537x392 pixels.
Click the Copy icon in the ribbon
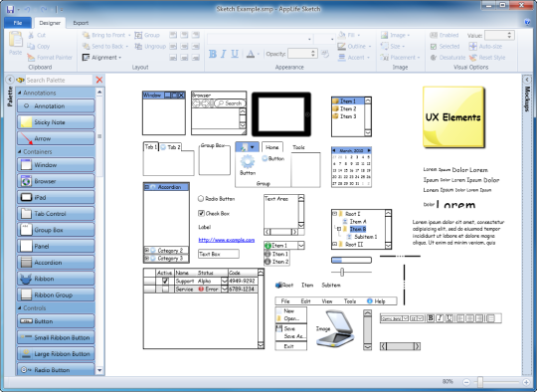tap(31, 46)
